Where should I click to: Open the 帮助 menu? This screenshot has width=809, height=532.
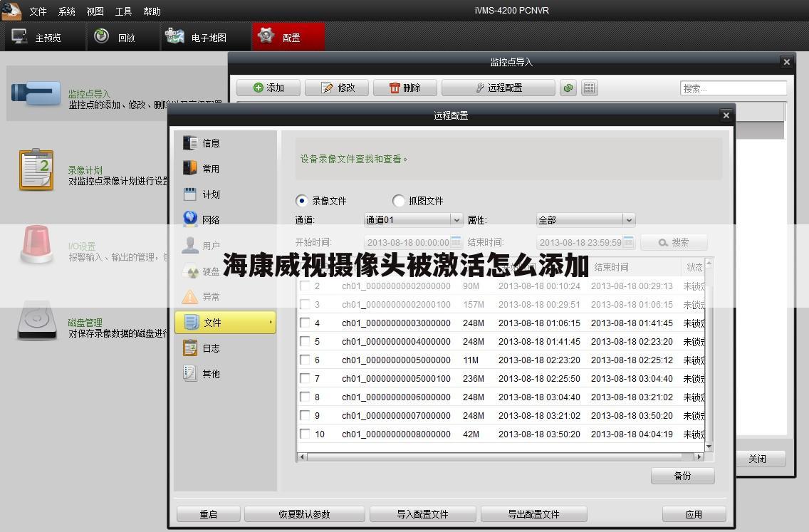click(x=152, y=11)
